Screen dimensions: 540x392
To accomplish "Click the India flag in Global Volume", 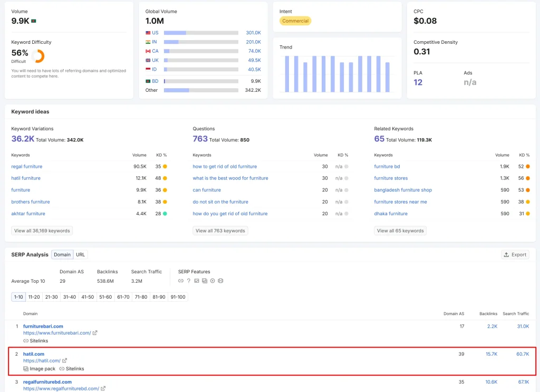I will (x=148, y=42).
